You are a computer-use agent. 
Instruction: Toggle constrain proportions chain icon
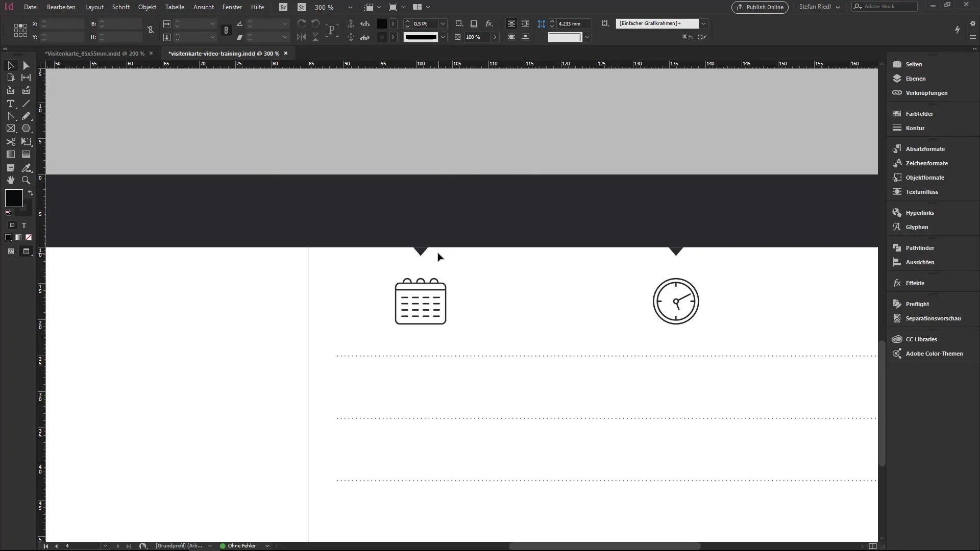pyautogui.click(x=150, y=30)
